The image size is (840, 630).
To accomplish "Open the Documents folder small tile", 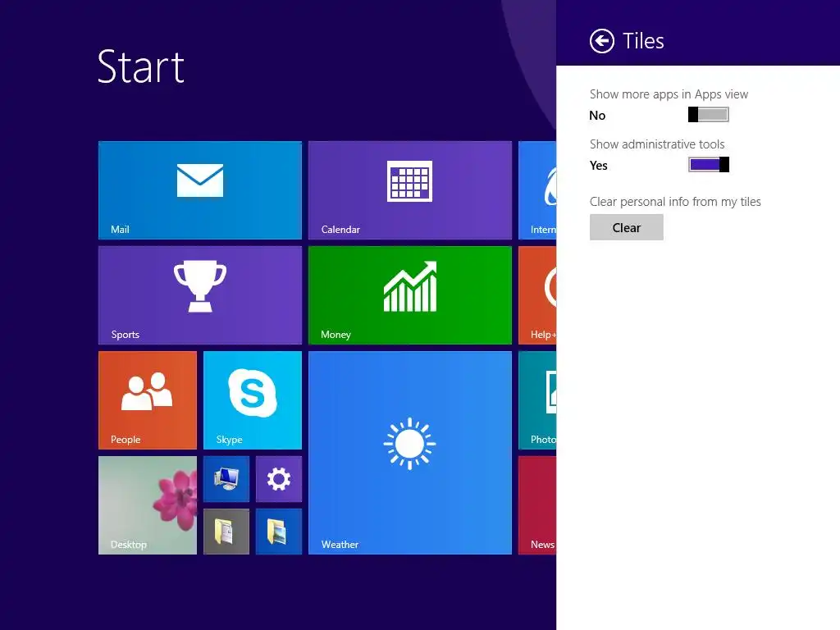I will point(226,532).
